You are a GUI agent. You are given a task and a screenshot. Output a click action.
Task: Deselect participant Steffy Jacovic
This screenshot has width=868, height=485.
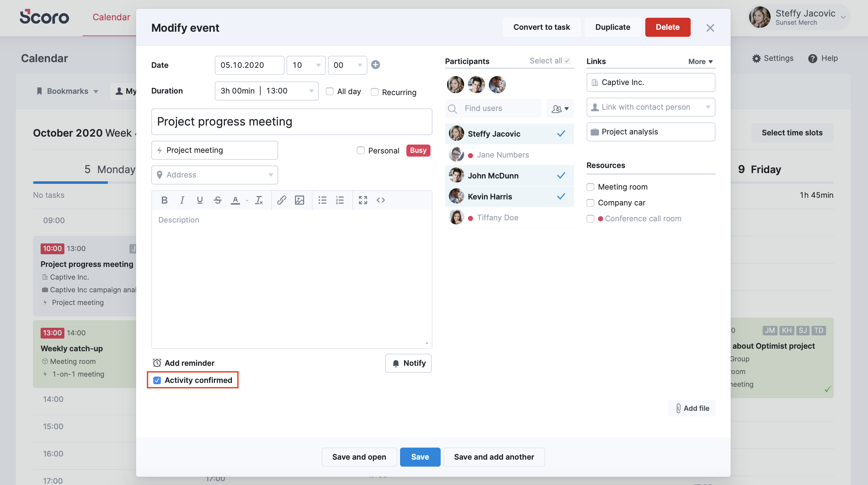509,134
